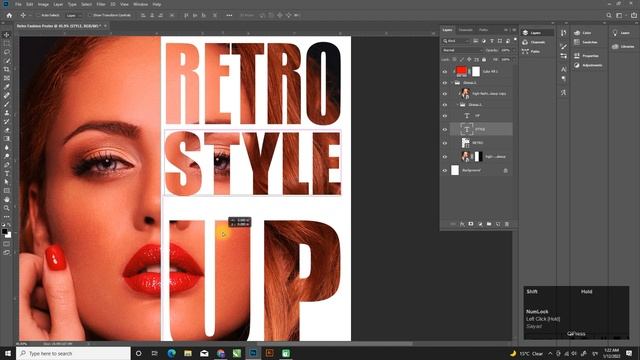Image resolution: width=640 pixels, height=360 pixels.
Task: Click the red Color Fill 1 thumbnail
Action: point(461,71)
